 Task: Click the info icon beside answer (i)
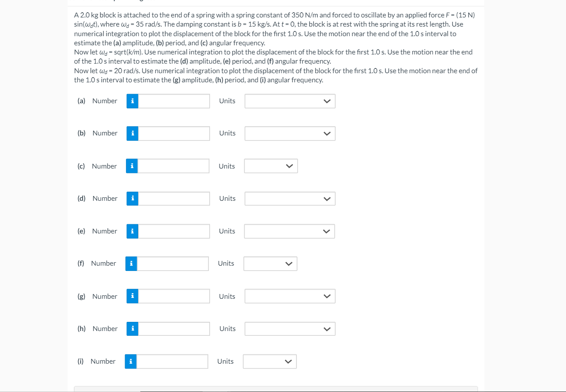click(130, 361)
